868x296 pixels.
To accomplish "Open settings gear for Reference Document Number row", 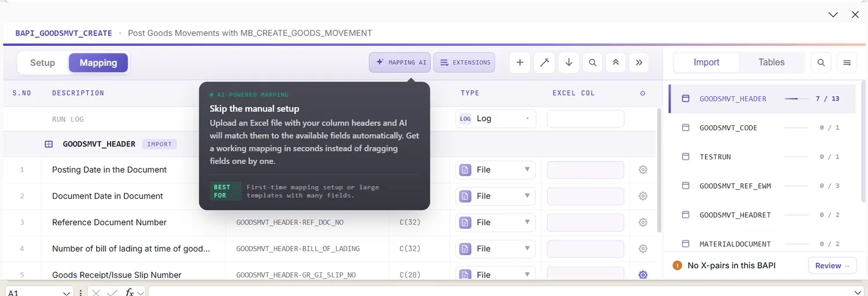I will point(643,222).
